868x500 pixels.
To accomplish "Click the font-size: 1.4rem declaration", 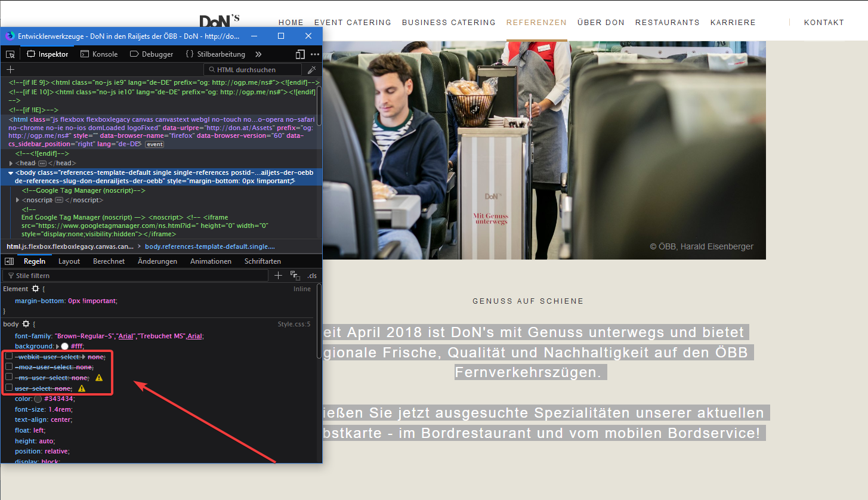I will coord(44,409).
